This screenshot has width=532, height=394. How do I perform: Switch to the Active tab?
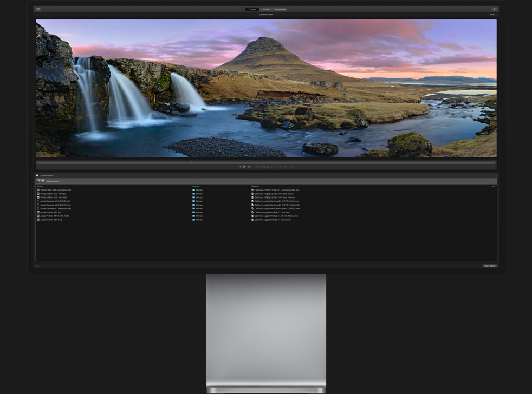tap(267, 9)
